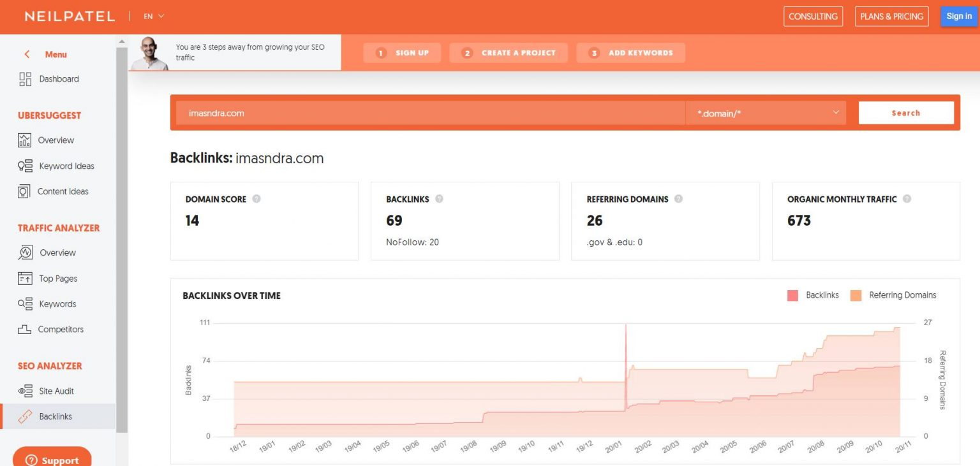Click the Domain Score help icon
This screenshot has height=466, width=980.
(256, 199)
